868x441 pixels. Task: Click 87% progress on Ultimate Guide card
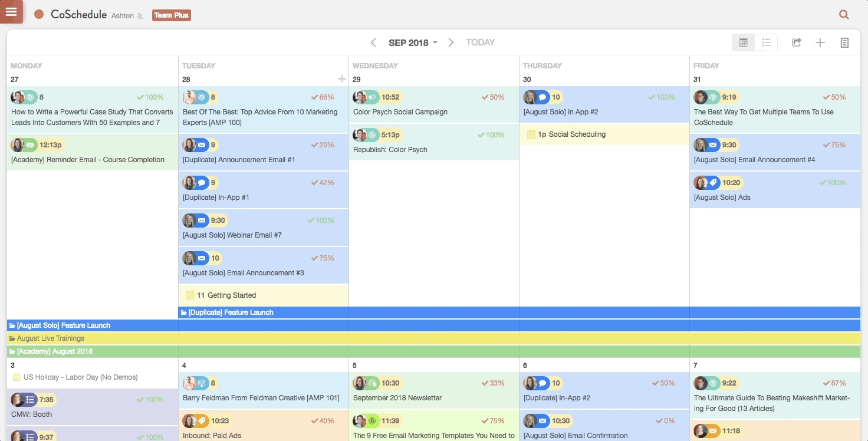(x=834, y=383)
